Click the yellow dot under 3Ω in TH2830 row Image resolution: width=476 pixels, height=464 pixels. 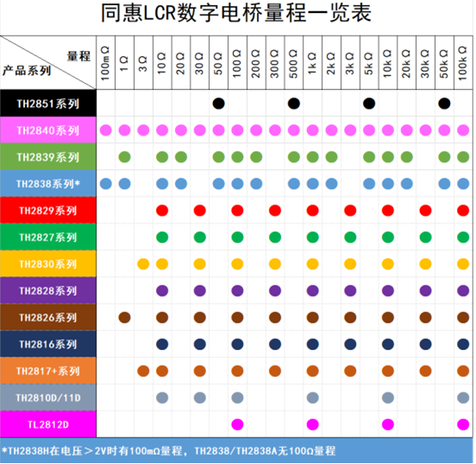(143, 264)
